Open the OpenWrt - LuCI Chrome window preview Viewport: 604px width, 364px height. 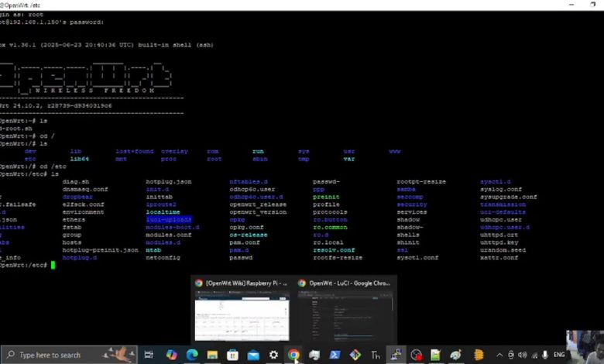pyautogui.click(x=345, y=310)
